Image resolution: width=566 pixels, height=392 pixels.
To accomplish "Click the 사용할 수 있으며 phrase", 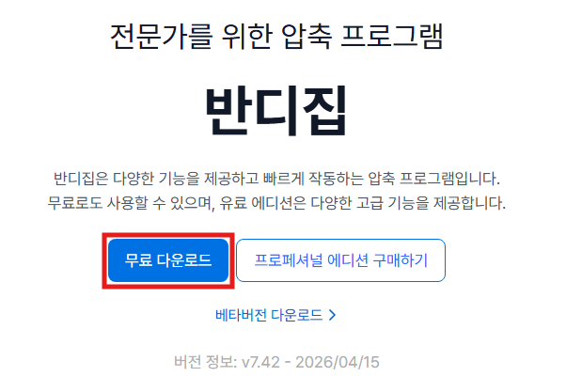I will pos(161,203).
